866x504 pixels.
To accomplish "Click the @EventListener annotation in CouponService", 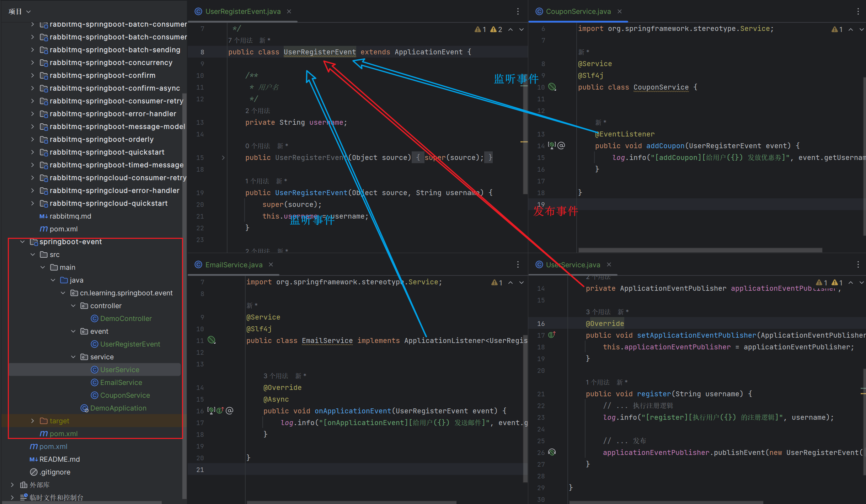I will click(625, 134).
